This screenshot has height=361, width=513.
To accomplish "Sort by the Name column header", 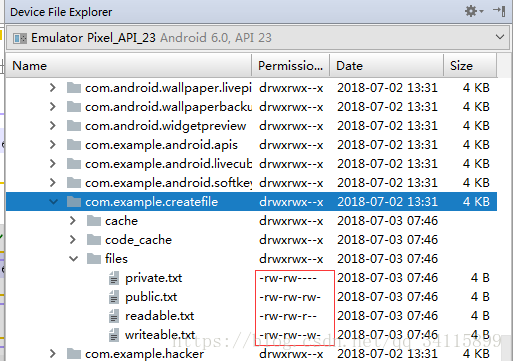I will (128, 66).
